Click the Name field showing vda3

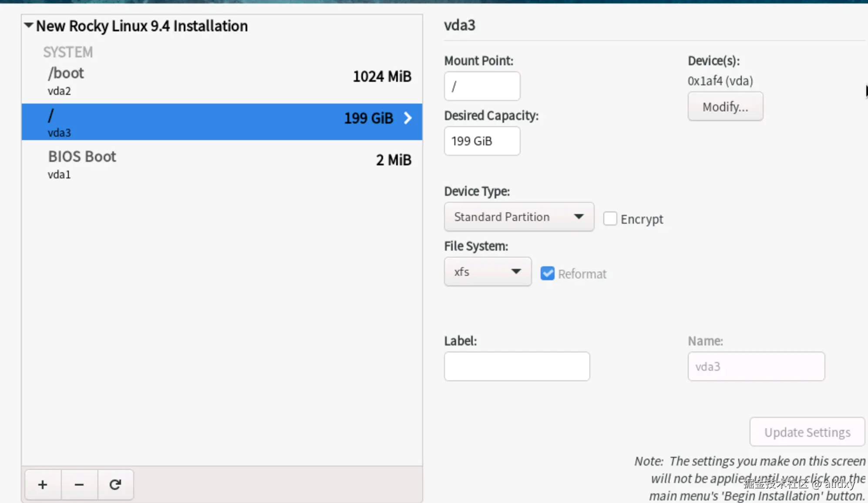click(x=756, y=366)
